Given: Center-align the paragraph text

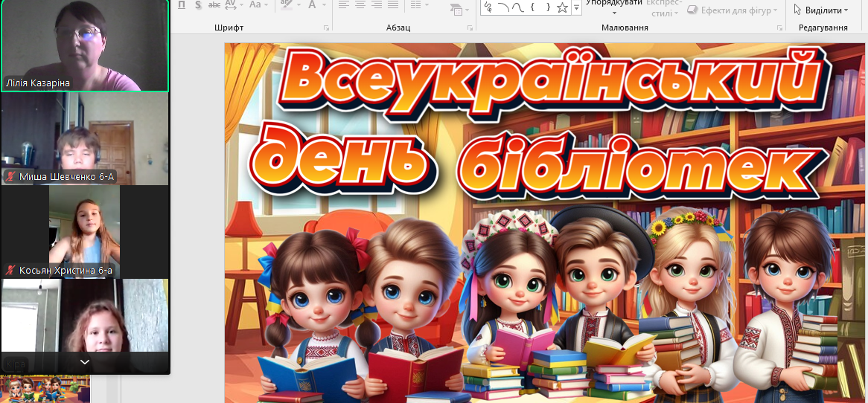Looking at the screenshot, I should pos(360,5).
